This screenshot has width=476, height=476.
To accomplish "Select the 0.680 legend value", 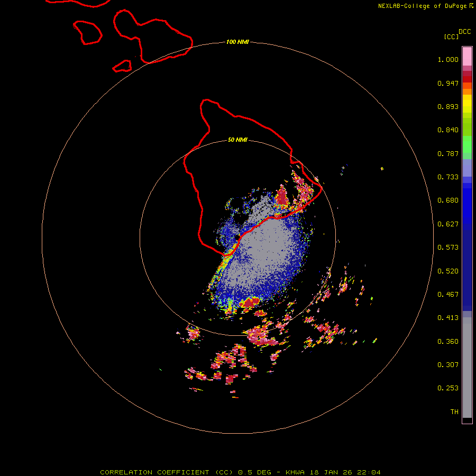I will pyautogui.click(x=448, y=200).
